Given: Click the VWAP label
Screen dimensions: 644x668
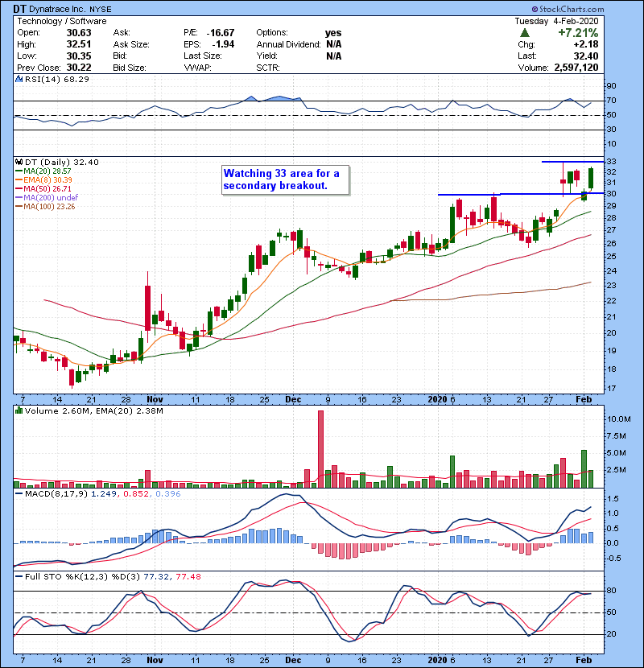Looking at the screenshot, I should [x=197, y=68].
